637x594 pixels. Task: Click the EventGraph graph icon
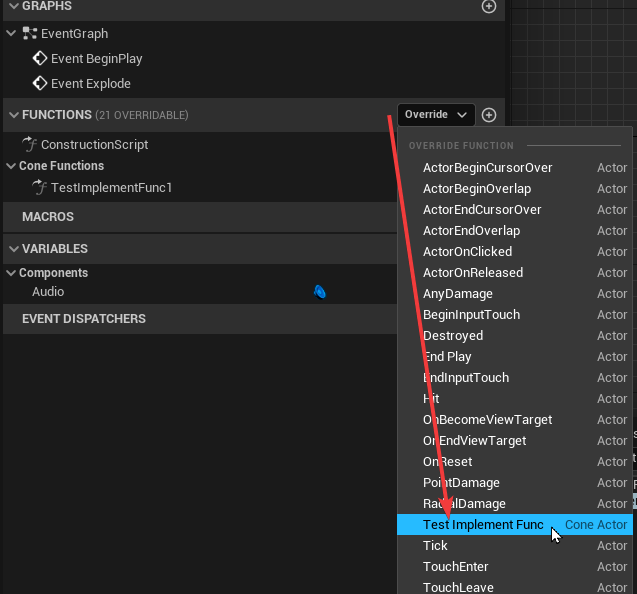pyautogui.click(x=30, y=34)
